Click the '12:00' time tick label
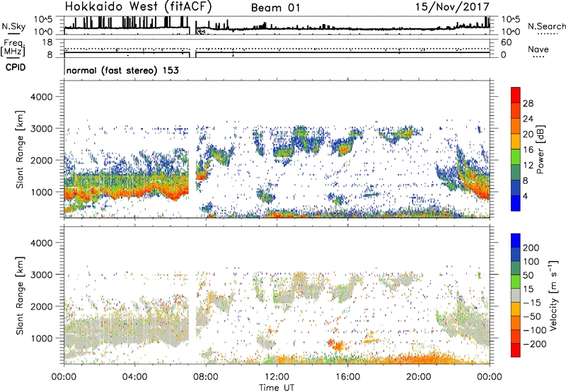This screenshot has width=566, height=392. pos(277,376)
